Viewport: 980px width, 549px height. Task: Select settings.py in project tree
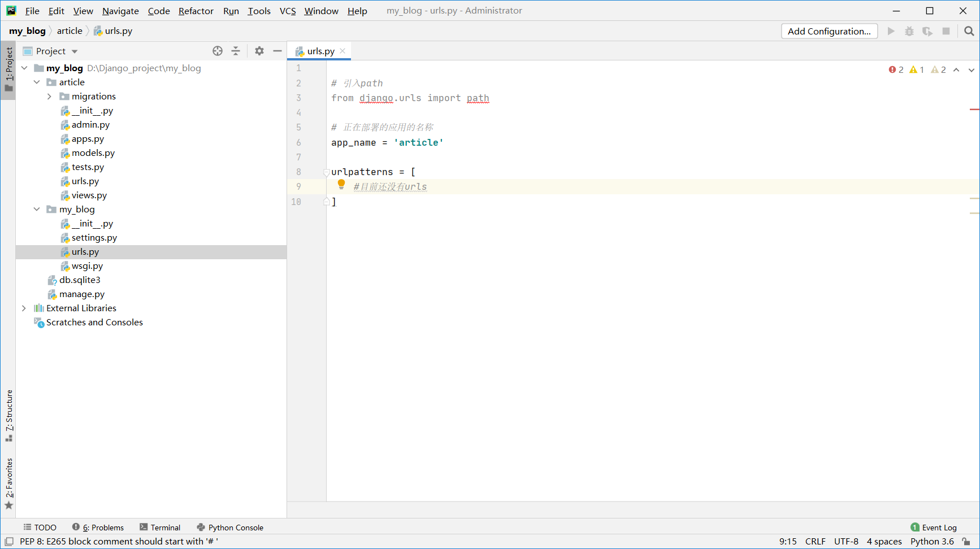click(94, 237)
